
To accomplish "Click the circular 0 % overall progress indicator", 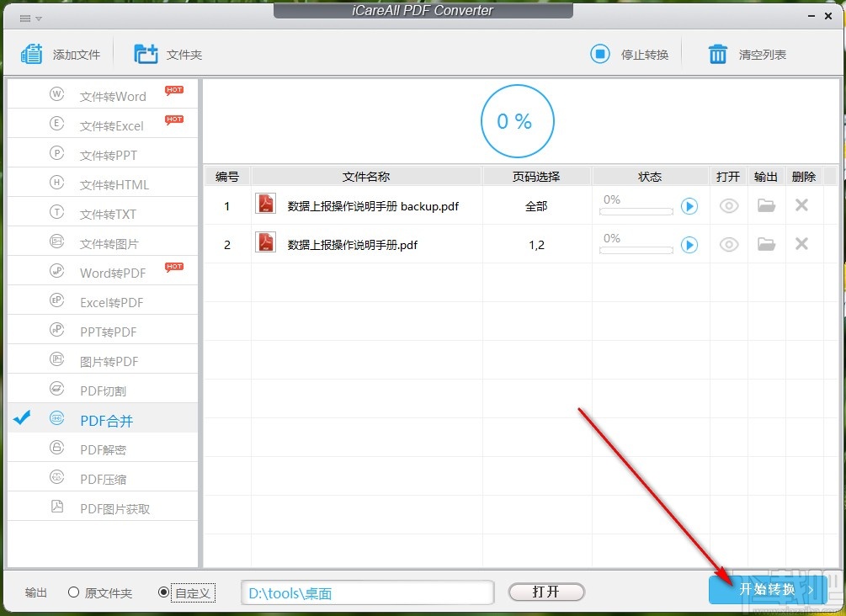I will coord(517,121).
